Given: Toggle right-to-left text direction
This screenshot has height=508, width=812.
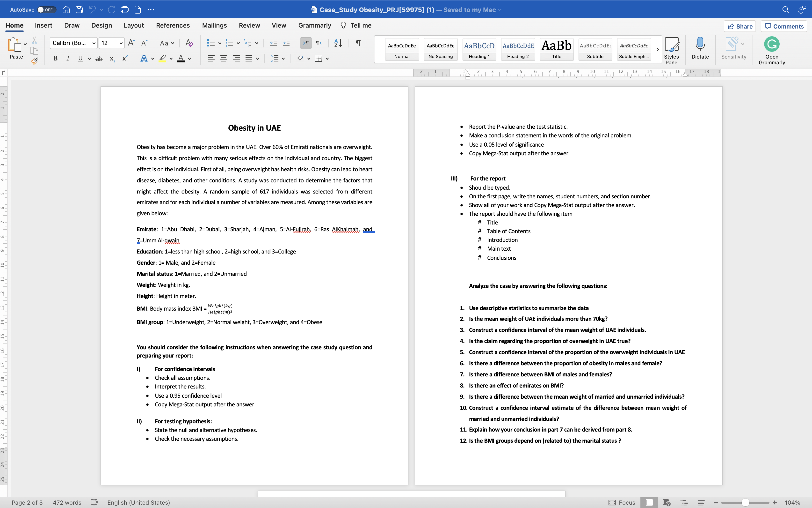Looking at the screenshot, I should tap(319, 43).
